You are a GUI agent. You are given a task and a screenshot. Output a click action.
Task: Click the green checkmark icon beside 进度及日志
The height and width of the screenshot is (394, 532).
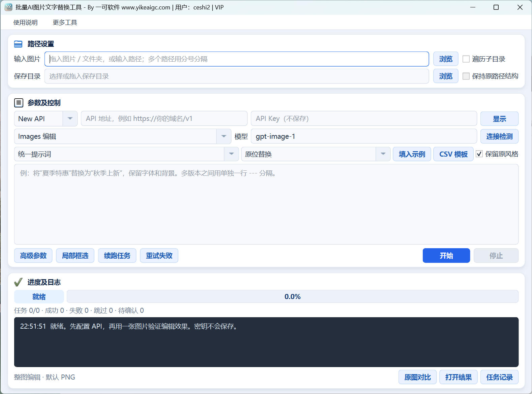[x=18, y=282]
